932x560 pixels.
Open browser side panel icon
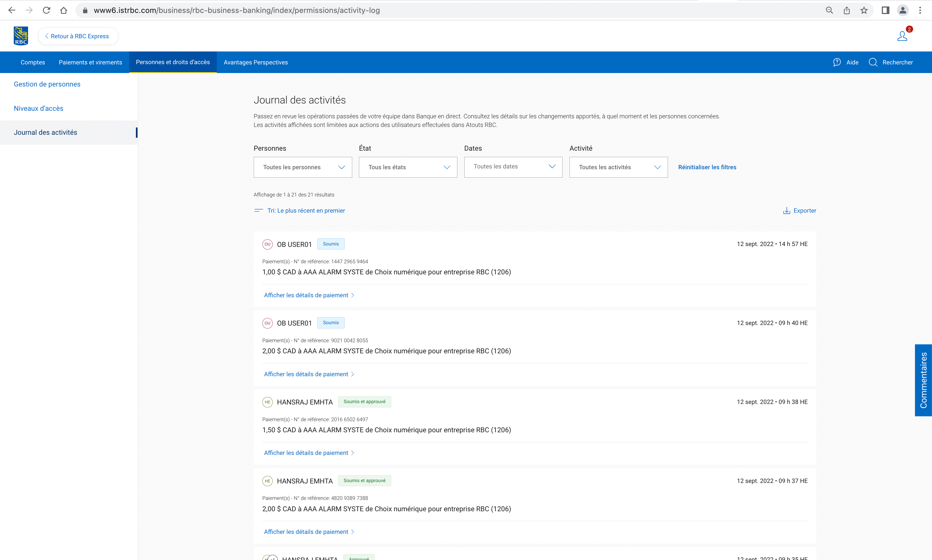(x=885, y=10)
